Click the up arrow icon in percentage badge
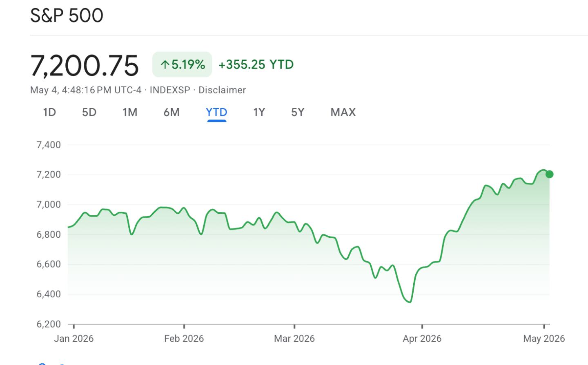 click(x=165, y=64)
